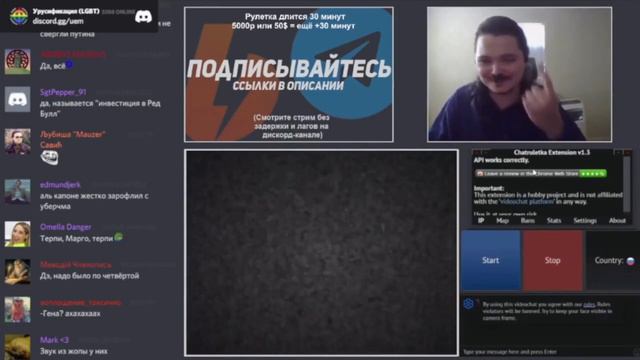Click the Discord logo in the top banner
The width and height of the screenshot is (640, 360).
coord(143,17)
